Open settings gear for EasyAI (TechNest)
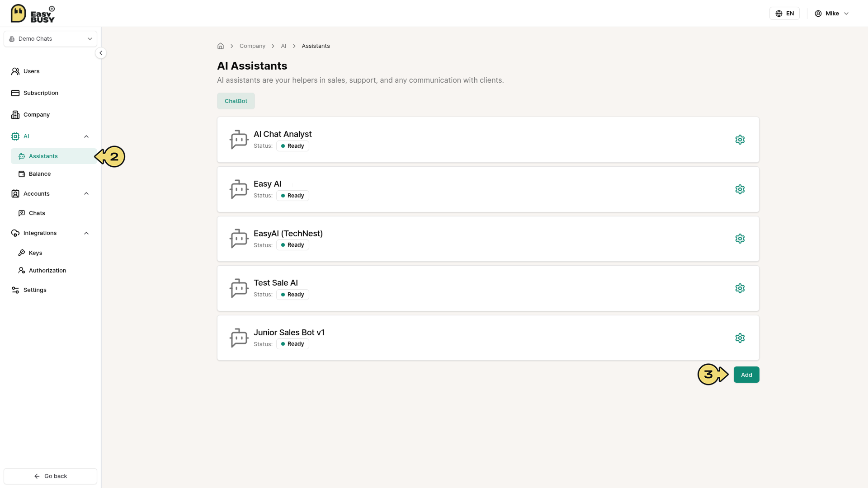868x488 pixels. [740, 239]
